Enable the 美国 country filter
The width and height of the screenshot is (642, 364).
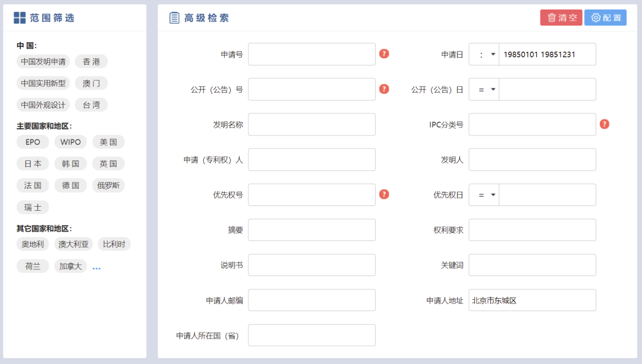[x=109, y=142]
